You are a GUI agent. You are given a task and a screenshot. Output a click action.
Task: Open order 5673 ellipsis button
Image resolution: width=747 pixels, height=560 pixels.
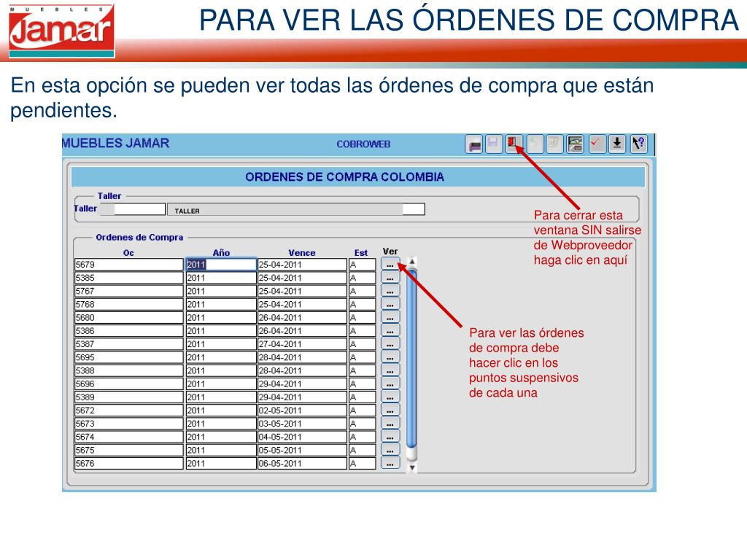(390, 424)
